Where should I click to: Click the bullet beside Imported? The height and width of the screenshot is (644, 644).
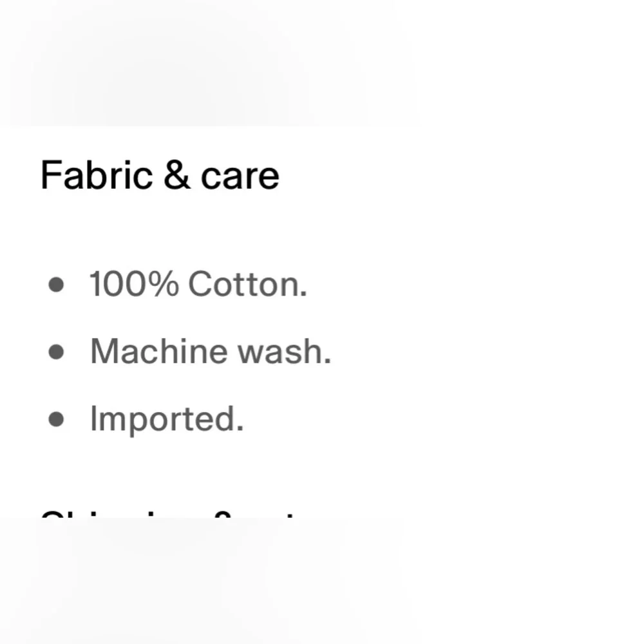point(56,419)
